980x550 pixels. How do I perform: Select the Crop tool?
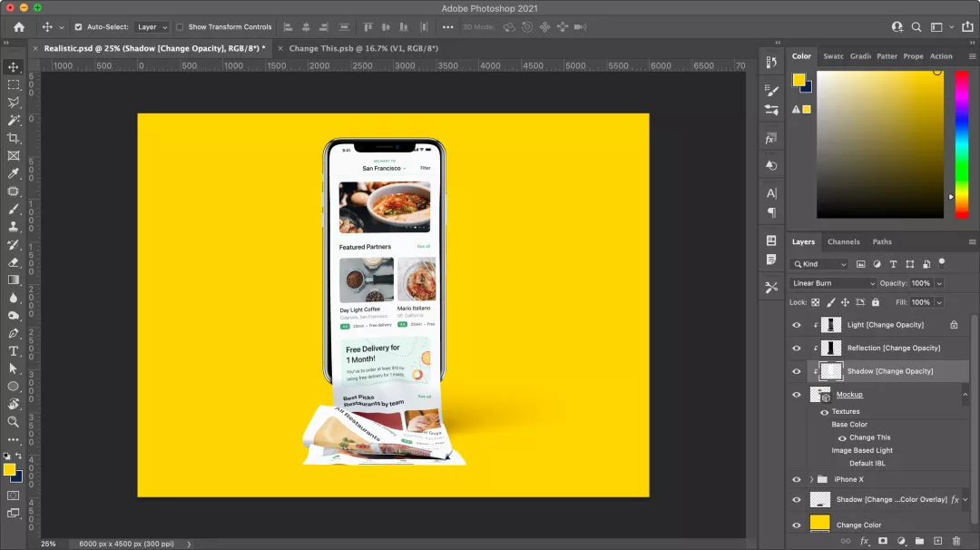pos(14,138)
